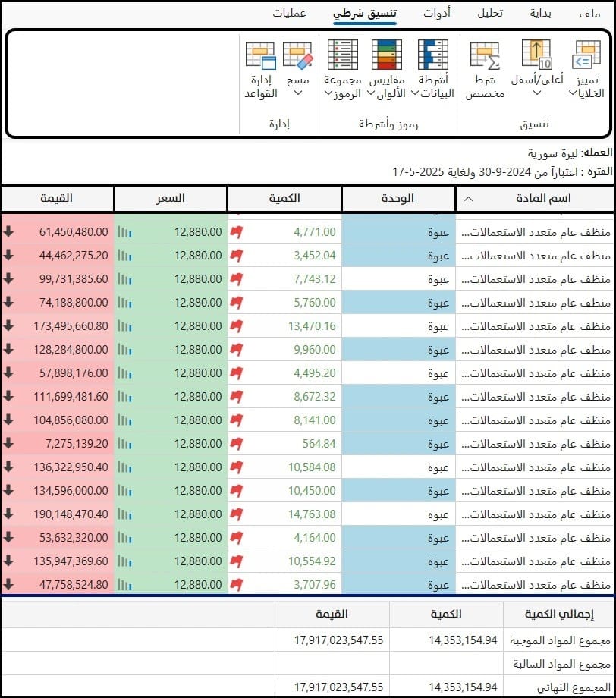The height and width of the screenshot is (698, 616).
Task: Expand the أشرطة البيانات dropdown chevron
Action: point(415,93)
